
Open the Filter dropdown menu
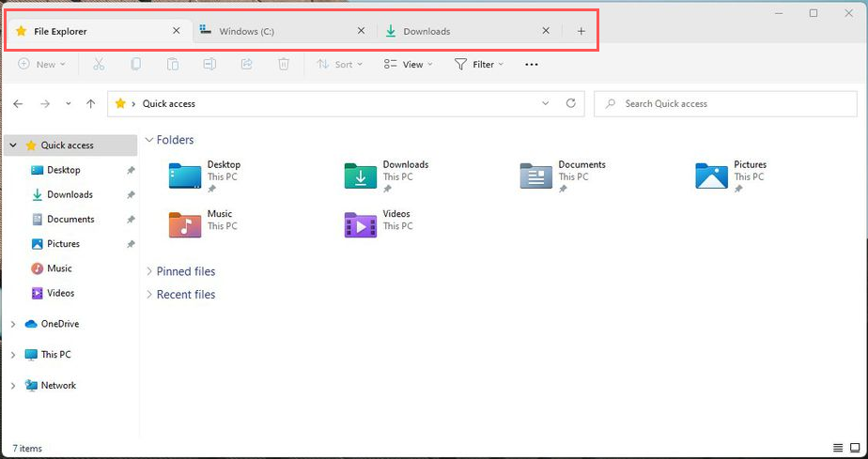tap(479, 64)
